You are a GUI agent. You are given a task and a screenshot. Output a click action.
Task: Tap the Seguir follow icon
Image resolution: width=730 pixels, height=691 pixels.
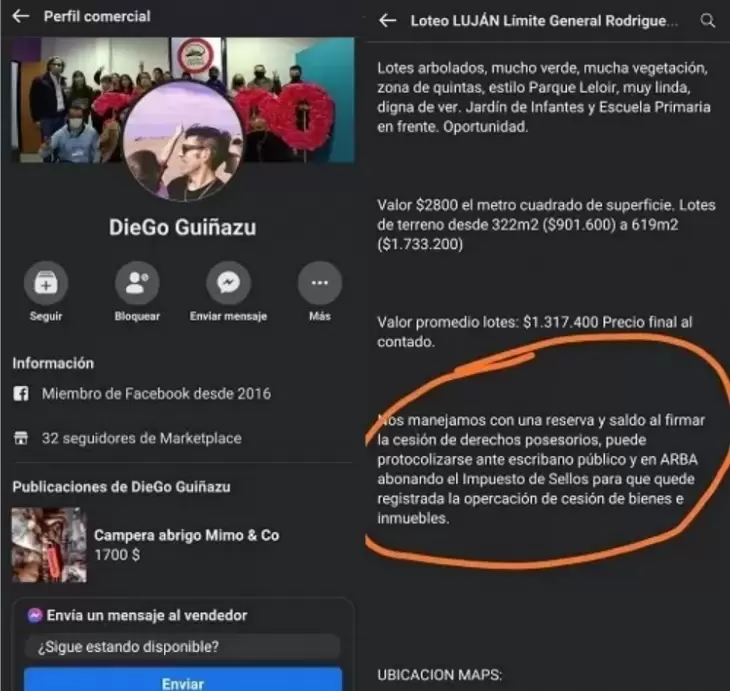click(x=46, y=283)
